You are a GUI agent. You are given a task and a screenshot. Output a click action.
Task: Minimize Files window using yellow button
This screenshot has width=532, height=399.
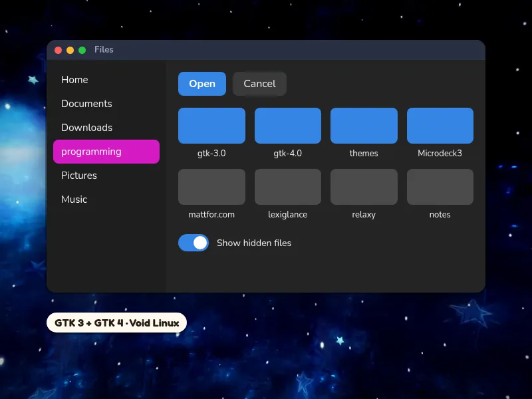[70, 51]
